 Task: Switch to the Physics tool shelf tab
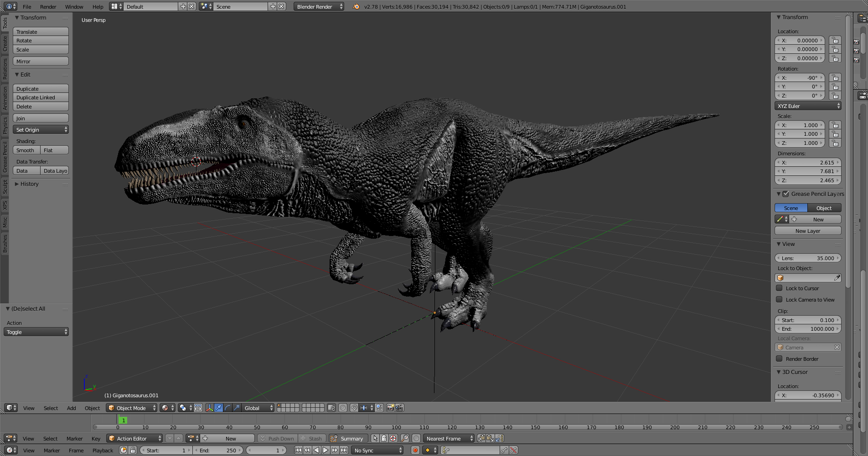coord(5,125)
